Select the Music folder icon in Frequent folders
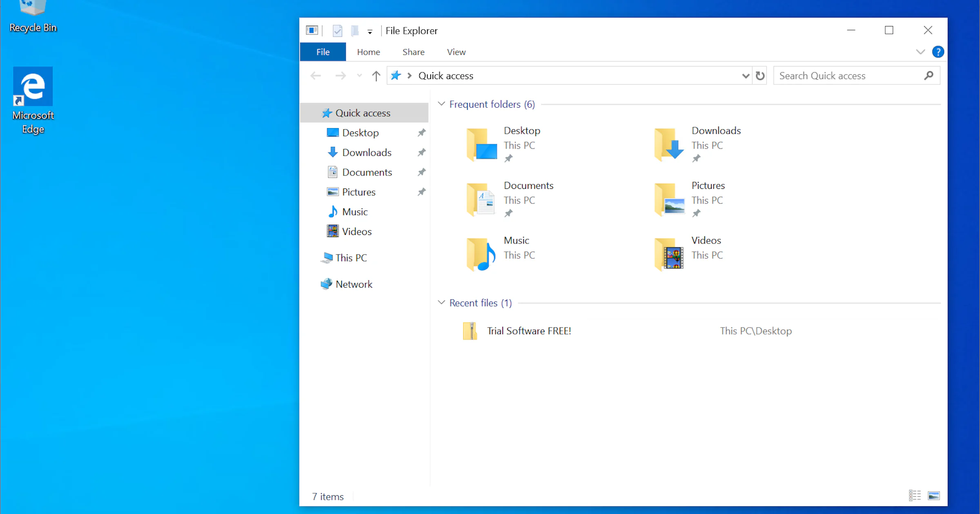This screenshot has height=514, width=980. (482, 254)
